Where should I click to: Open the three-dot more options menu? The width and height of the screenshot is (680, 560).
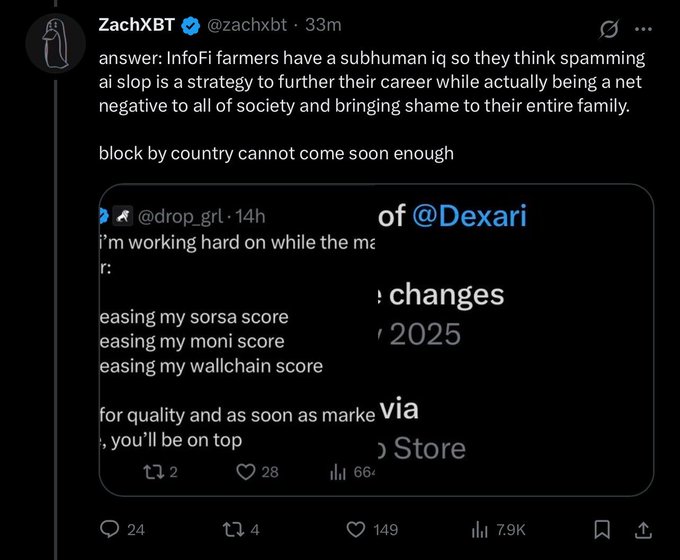pos(643,26)
